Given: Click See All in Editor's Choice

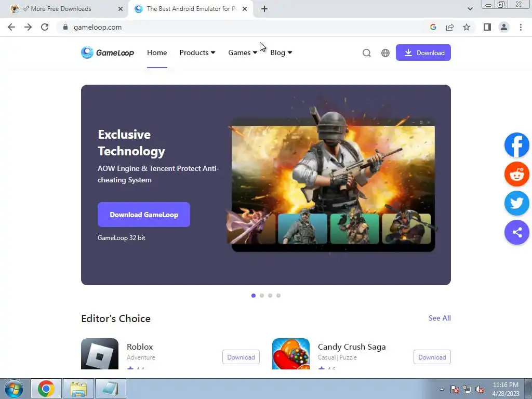Looking at the screenshot, I should point(440,318).
